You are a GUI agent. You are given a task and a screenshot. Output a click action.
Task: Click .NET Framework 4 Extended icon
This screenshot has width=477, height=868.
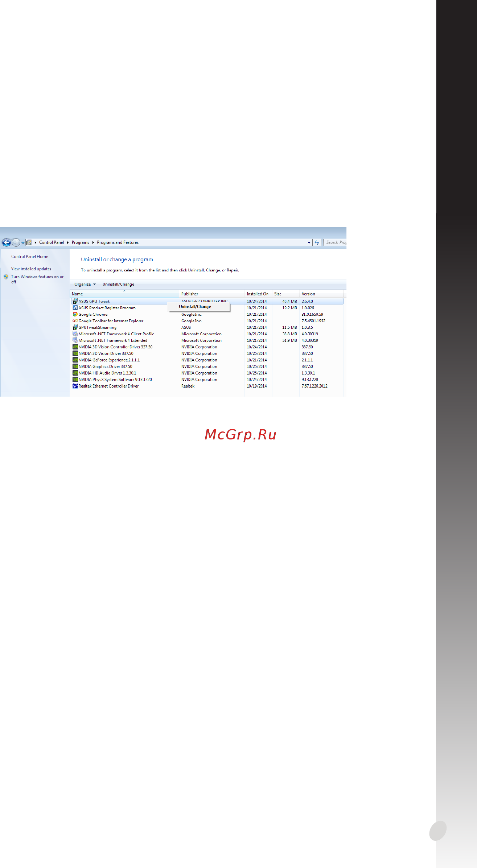[x=75, y=340]
